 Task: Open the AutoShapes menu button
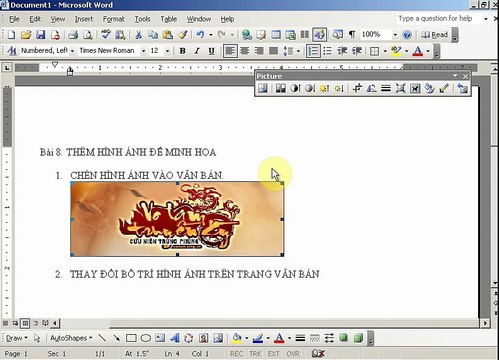pyautogui.click(x=71, y=338)
